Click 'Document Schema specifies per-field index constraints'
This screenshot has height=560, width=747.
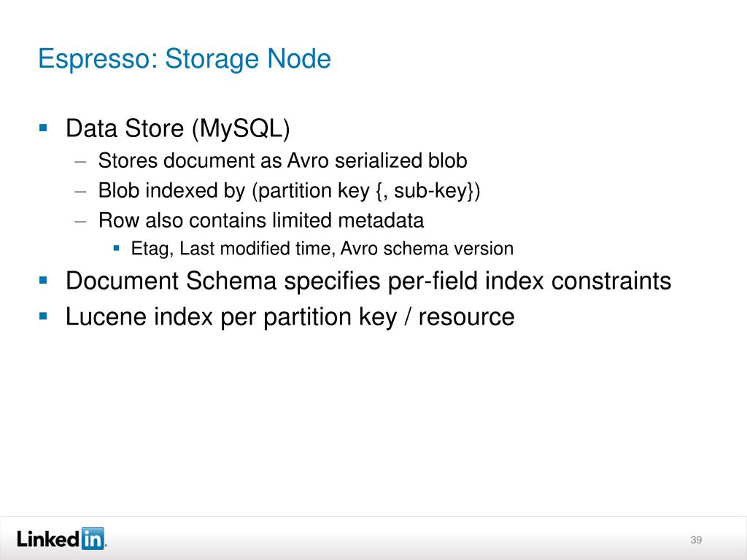(x=368, y=281)
